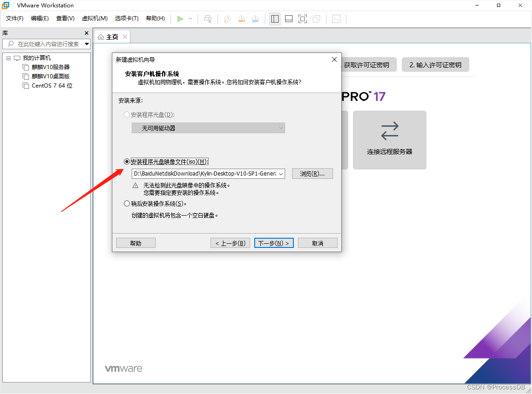
Task: Select 我的计算机 in the library tree
Action: [37, 58]
